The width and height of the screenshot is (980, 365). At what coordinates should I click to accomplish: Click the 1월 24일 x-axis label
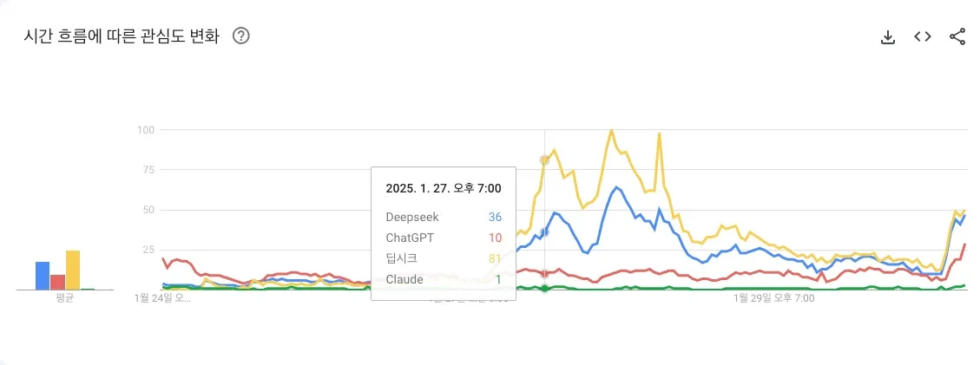coord(162,298)
